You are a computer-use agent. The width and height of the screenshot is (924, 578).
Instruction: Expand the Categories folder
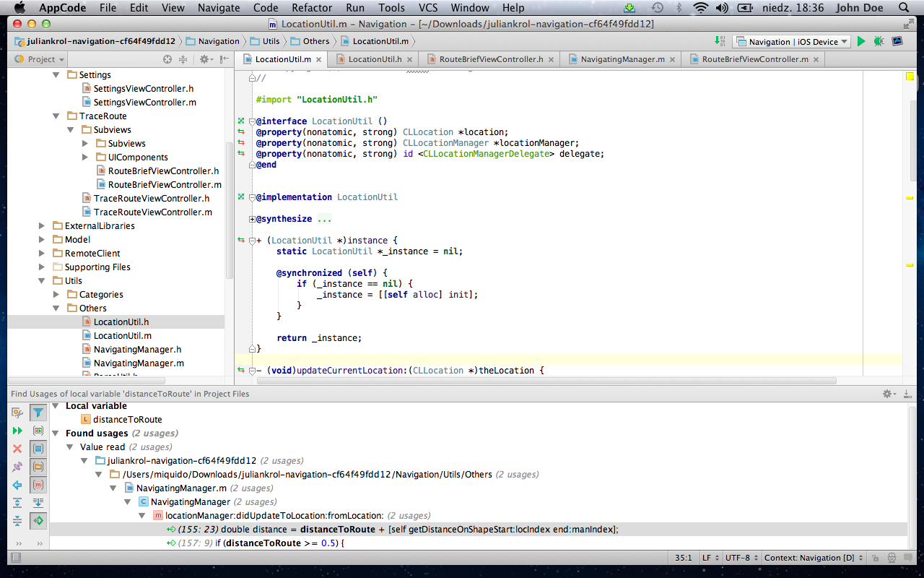click(x=56, y=294)
